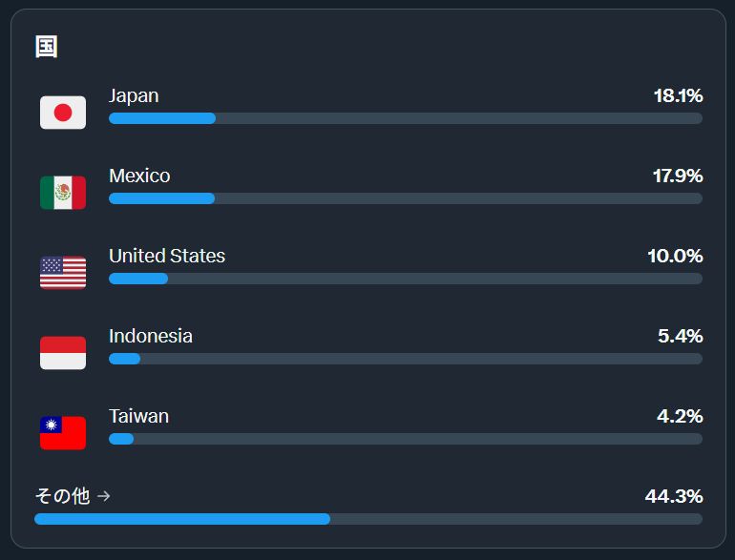Screen dimensions: 735x560
Task: Click the Japan flag icon
Action: click(63, 113)
